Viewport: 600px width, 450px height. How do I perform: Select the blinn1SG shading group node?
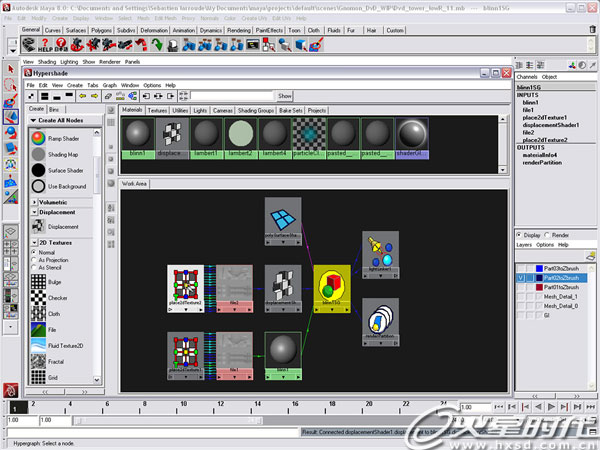(x=332, y=289)
